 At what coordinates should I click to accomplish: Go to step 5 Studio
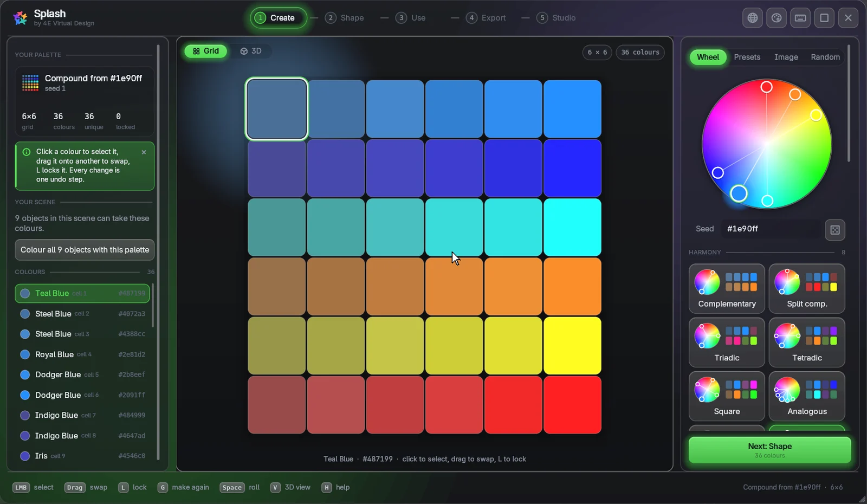pos(557,18)
